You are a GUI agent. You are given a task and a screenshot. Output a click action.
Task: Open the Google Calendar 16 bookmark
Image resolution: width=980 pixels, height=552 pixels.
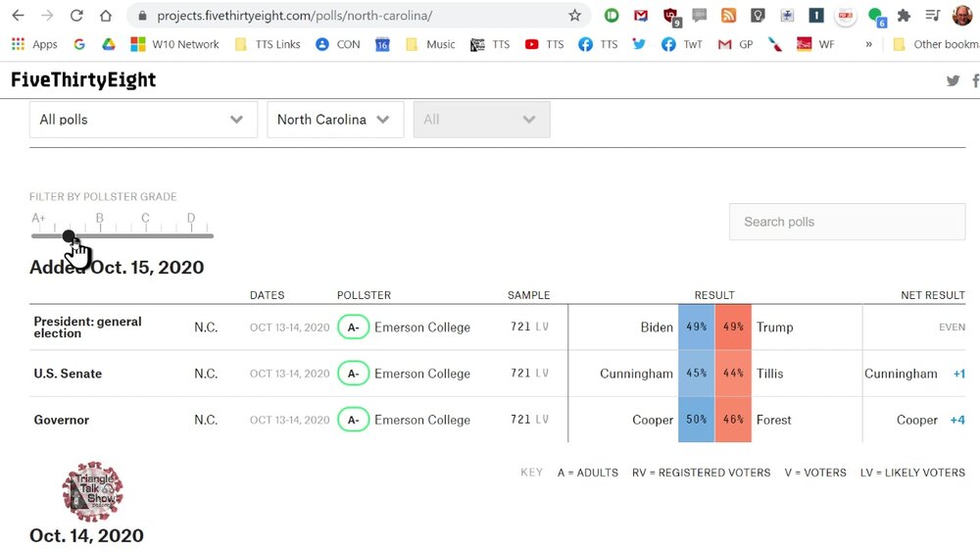[x=382, y=44]
